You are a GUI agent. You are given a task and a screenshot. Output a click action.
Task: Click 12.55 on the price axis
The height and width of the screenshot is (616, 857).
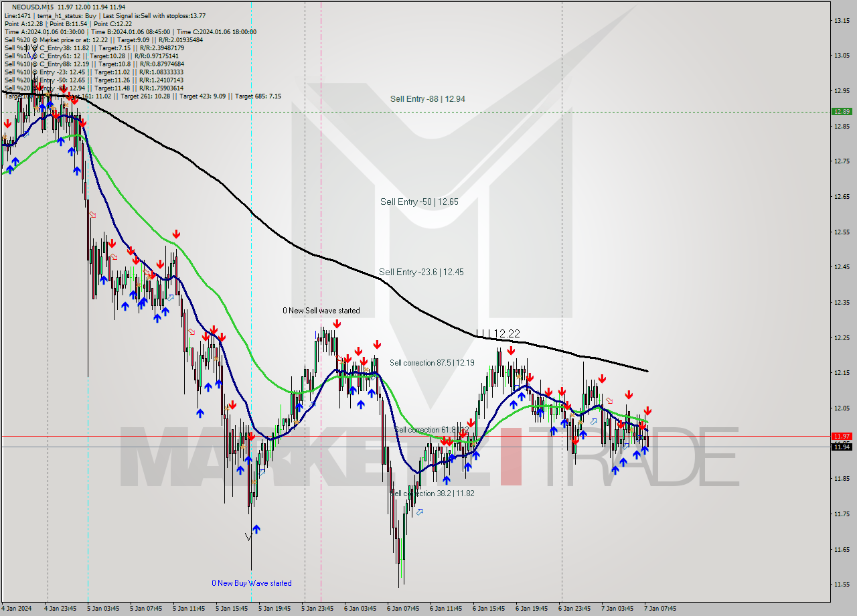tap(842, 232)
